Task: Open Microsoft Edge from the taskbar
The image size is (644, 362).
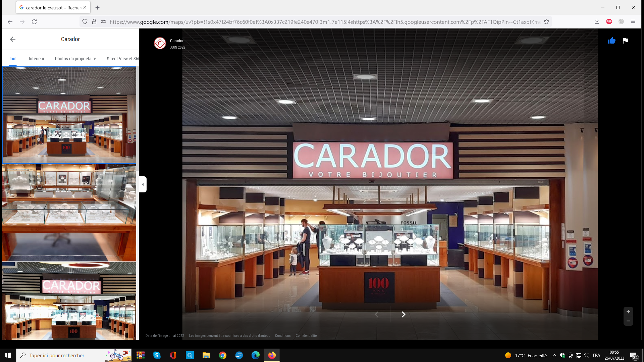Action: tap(256, 355)
